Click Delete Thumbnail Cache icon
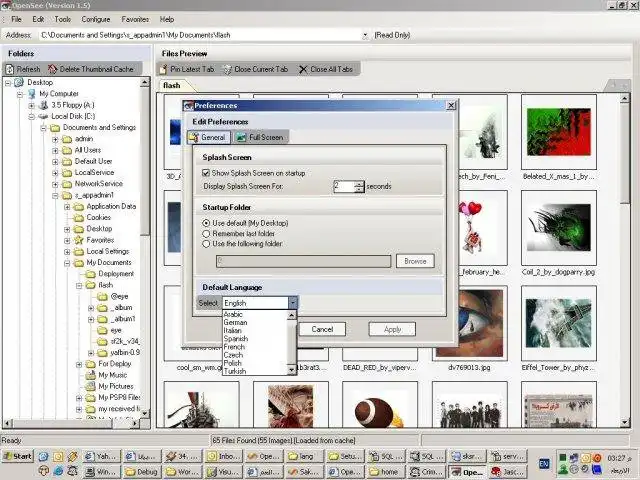 [52, 69]
